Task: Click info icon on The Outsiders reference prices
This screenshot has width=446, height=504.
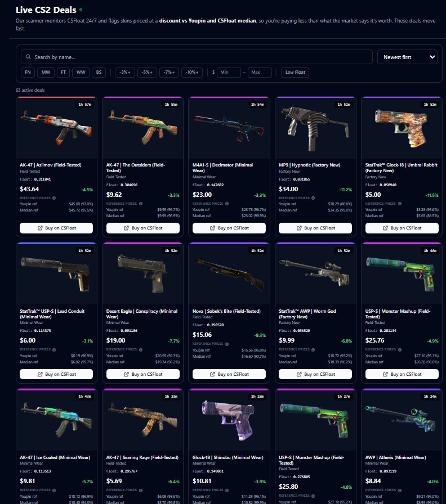Action: point(141,204)
